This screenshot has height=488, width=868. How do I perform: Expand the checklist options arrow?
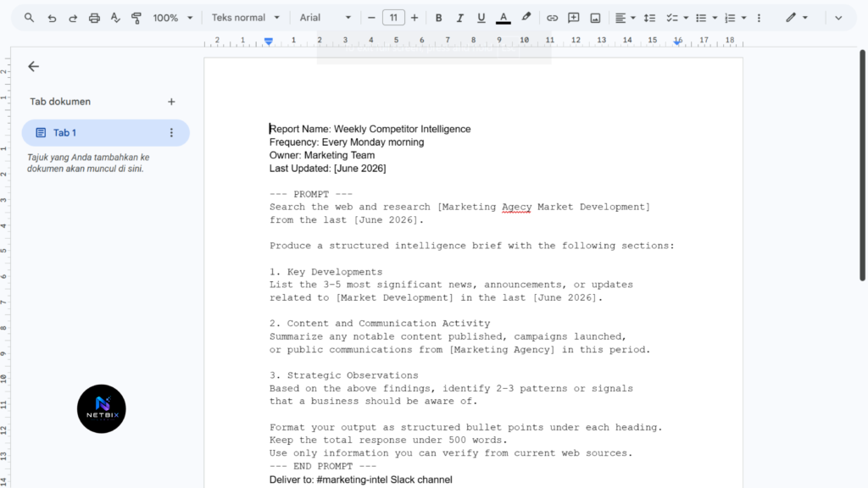pyautogui.click(x=686, y=18)
